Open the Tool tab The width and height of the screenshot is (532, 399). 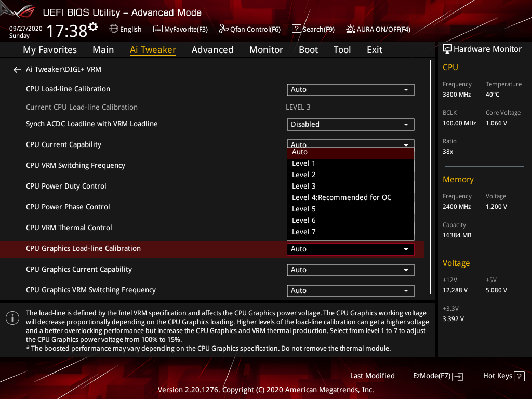click(x=342, y=50)
